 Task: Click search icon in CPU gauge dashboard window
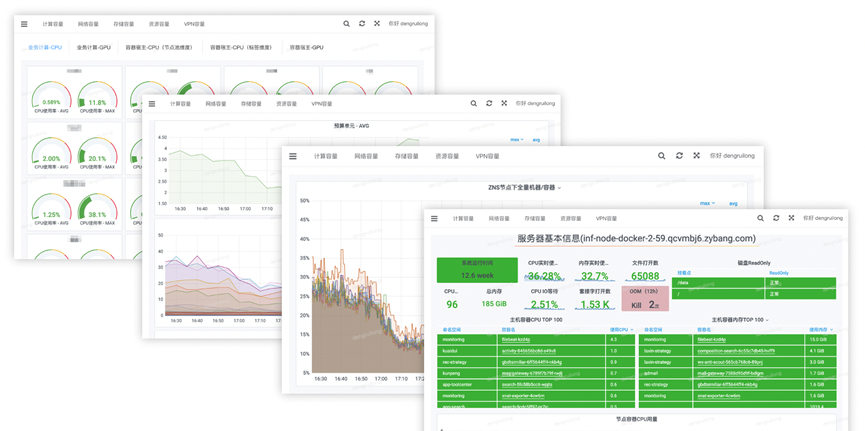(x=347, y=24)
